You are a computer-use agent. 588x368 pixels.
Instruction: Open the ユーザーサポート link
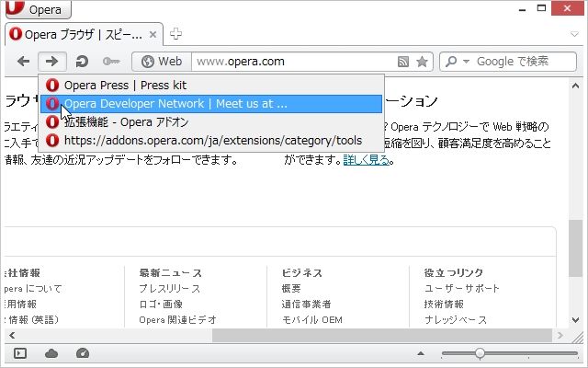461,288
